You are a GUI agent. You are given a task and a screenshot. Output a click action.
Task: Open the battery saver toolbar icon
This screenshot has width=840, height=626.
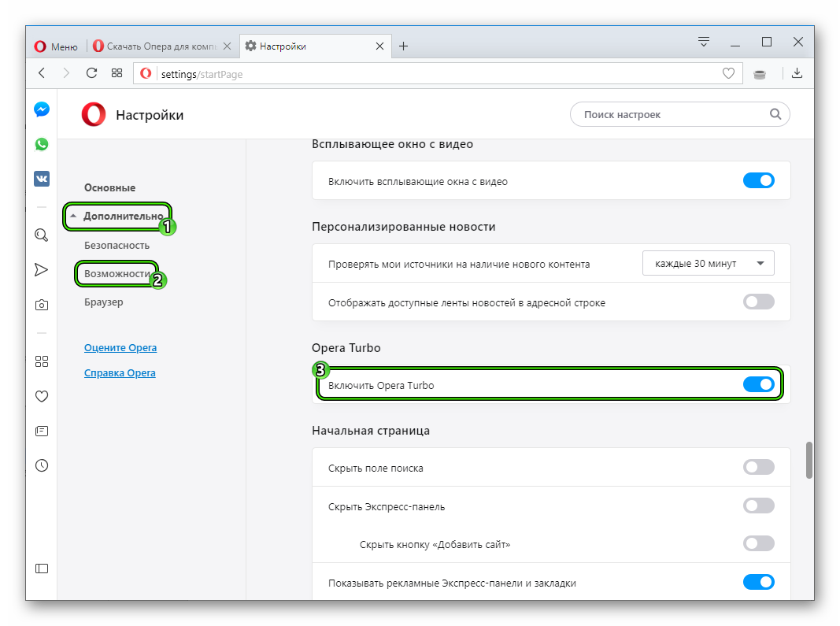pos(760,74)
